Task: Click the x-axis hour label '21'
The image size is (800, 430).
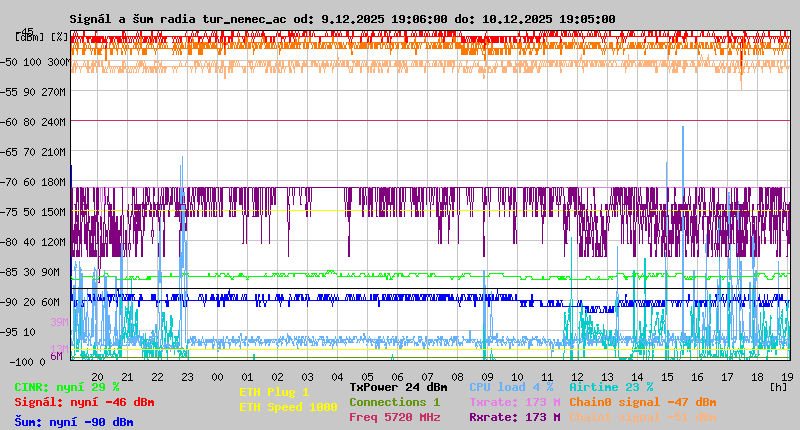Action: 128,377
